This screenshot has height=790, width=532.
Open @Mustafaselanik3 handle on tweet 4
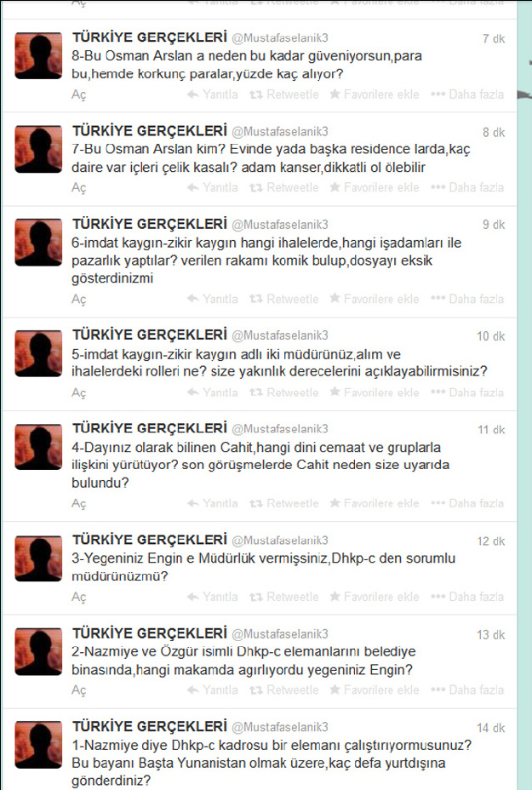(x=279, y=429)
